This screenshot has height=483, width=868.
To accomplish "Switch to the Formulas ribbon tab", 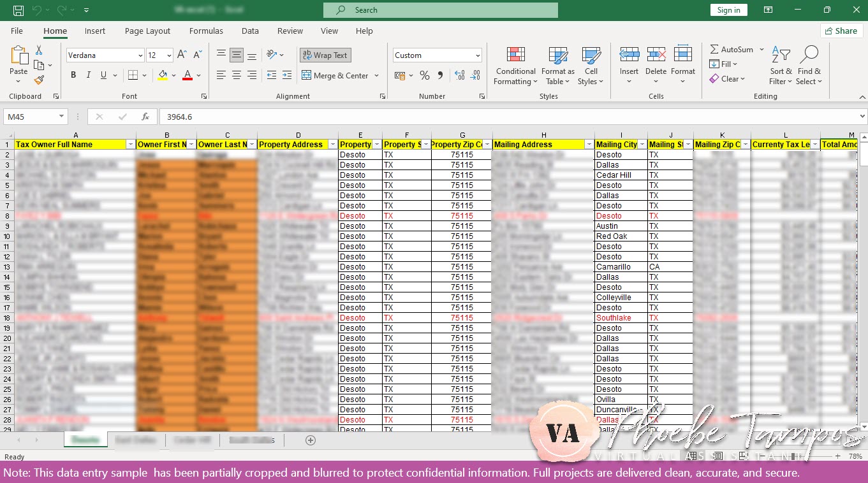I will 206,31.
